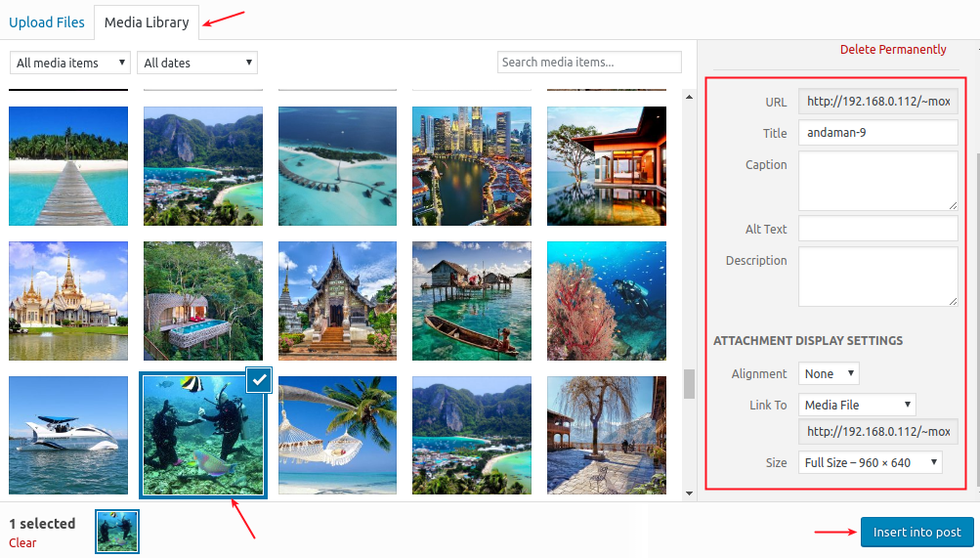
Task: Select the coral reef diver thumbnail
Action: 606,301
